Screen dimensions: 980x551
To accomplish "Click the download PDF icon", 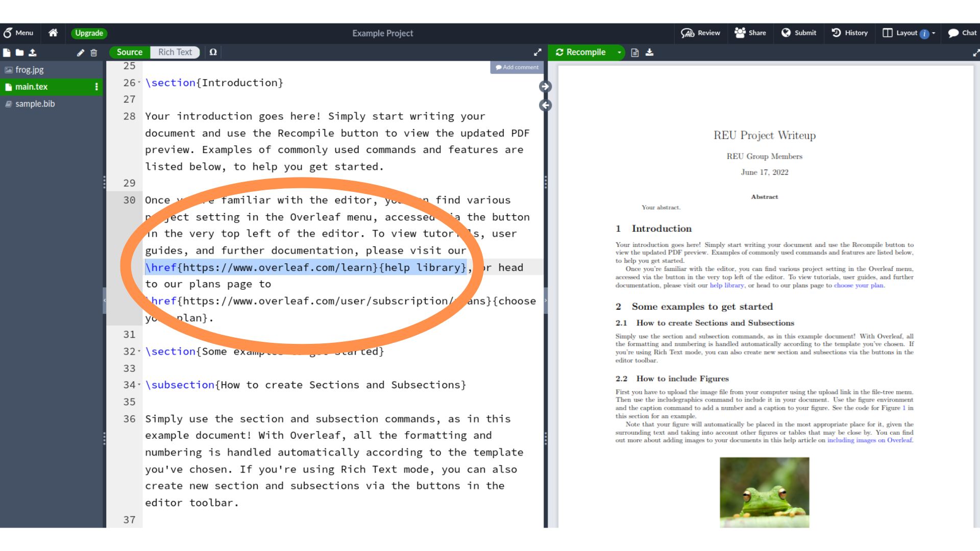I will click(x=650, y=53).
